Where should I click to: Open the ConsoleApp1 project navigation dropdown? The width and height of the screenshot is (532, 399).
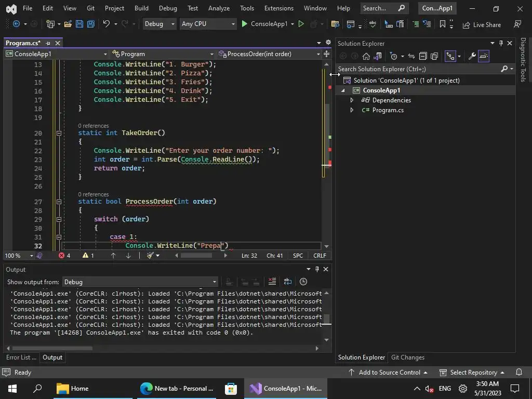click(56, 54)
